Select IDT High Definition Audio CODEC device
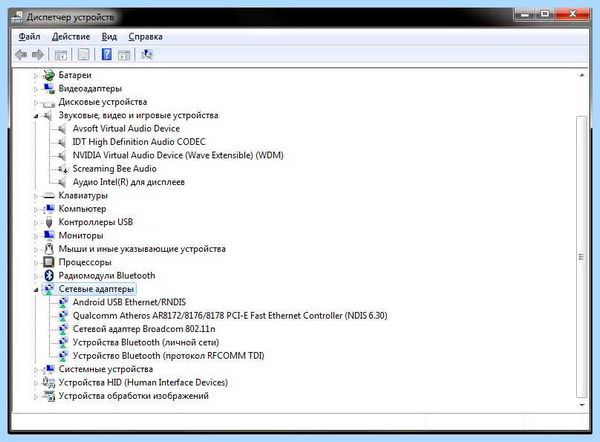This screenshot has width=600, height=442. (x=139, y=142)
